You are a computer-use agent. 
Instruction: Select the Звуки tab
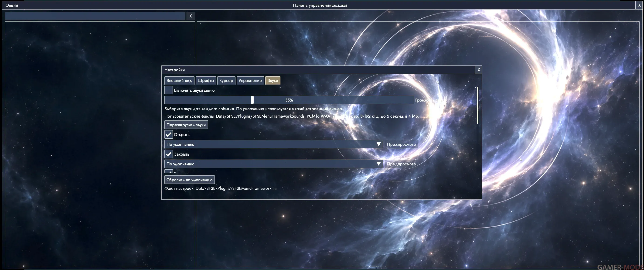tap(273, 81)
